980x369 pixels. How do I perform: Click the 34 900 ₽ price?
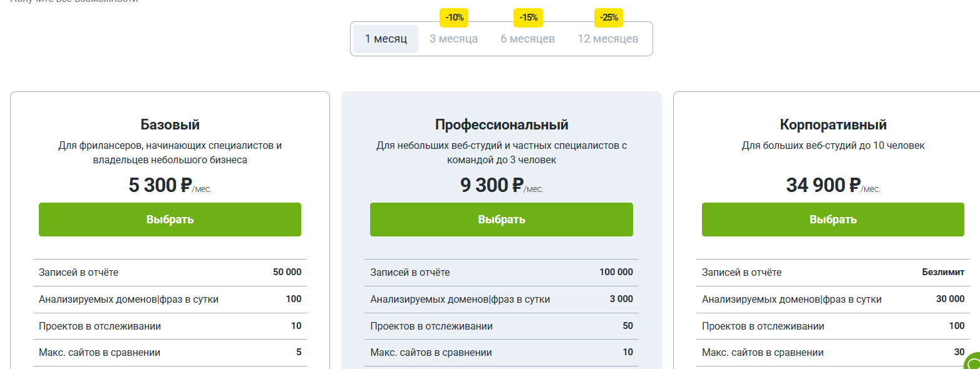coord(823,185)
